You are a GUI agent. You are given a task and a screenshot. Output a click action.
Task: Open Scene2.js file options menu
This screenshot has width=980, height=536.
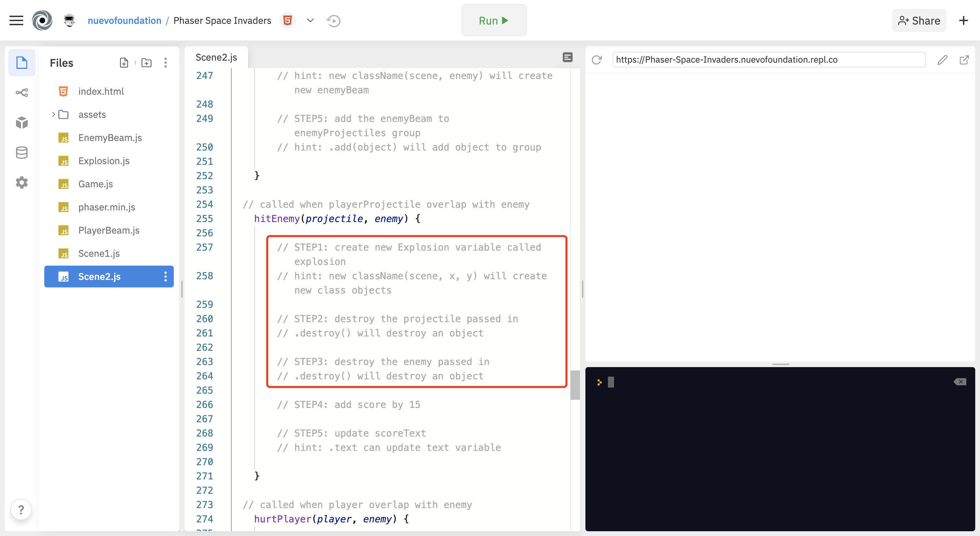tap(166, 277)
